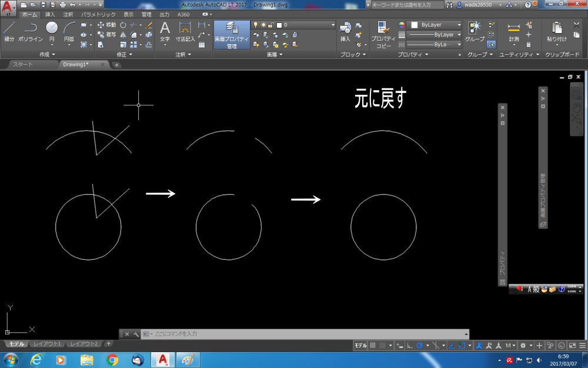This screenshot has width=588, height=368.
Task: Expand the 作成 (Draw) panel
Action: tap(47, 54)
